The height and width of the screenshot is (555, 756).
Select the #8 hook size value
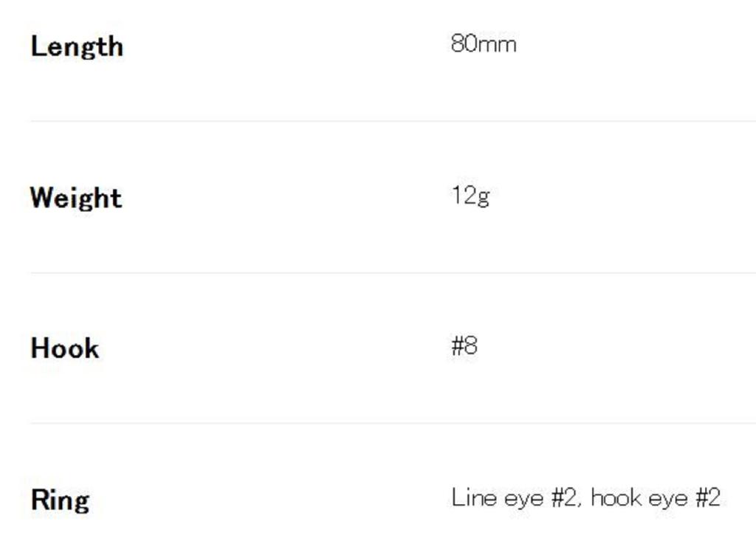464,346
